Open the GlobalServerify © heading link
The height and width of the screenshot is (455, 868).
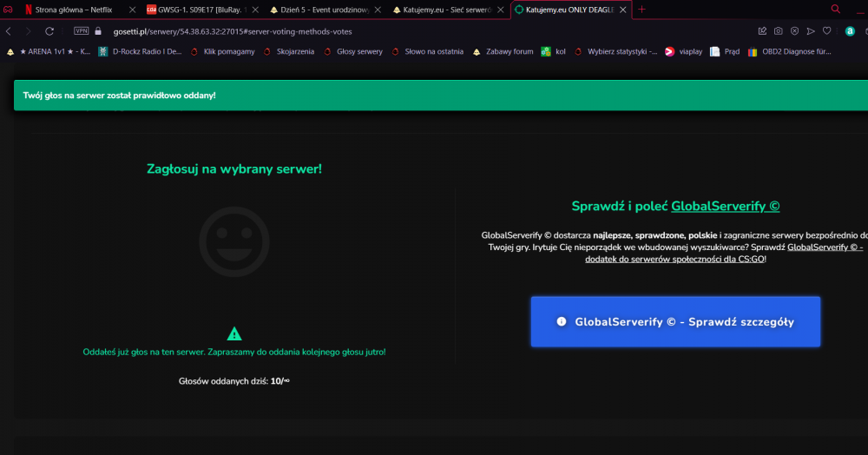[725, 207]
